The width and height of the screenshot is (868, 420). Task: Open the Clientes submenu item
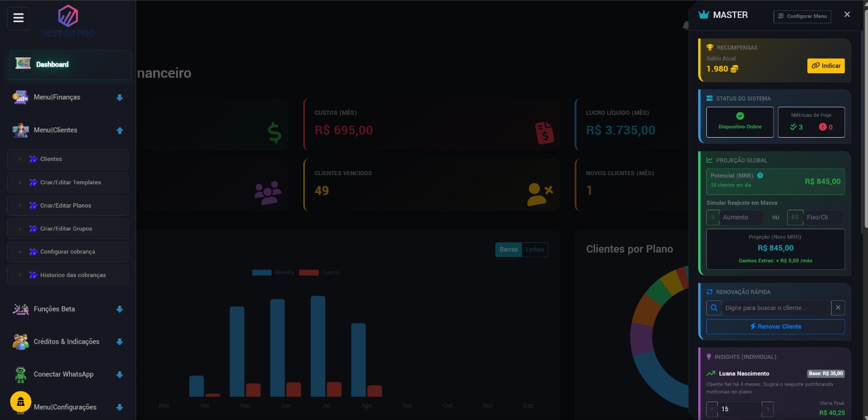(x=68, y=159)
